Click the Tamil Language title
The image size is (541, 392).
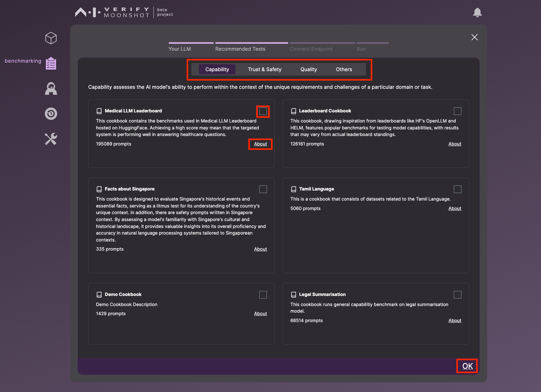tap(317, 189)
